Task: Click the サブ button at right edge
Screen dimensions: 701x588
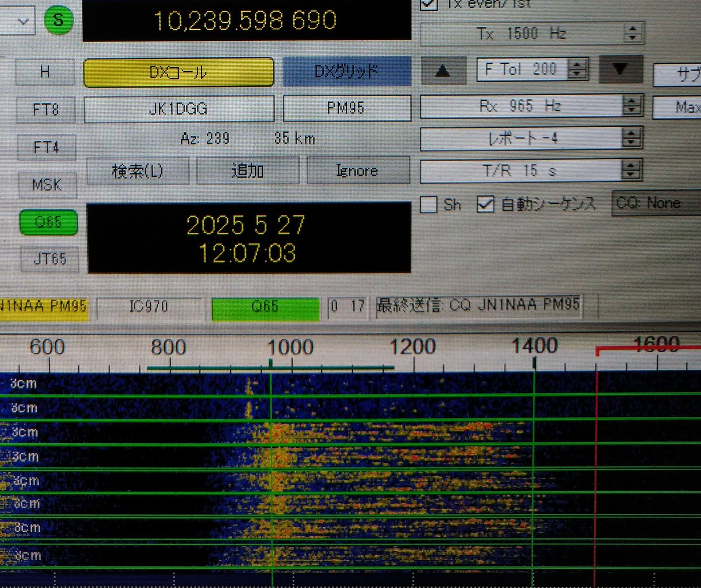Action: point(677,74)
